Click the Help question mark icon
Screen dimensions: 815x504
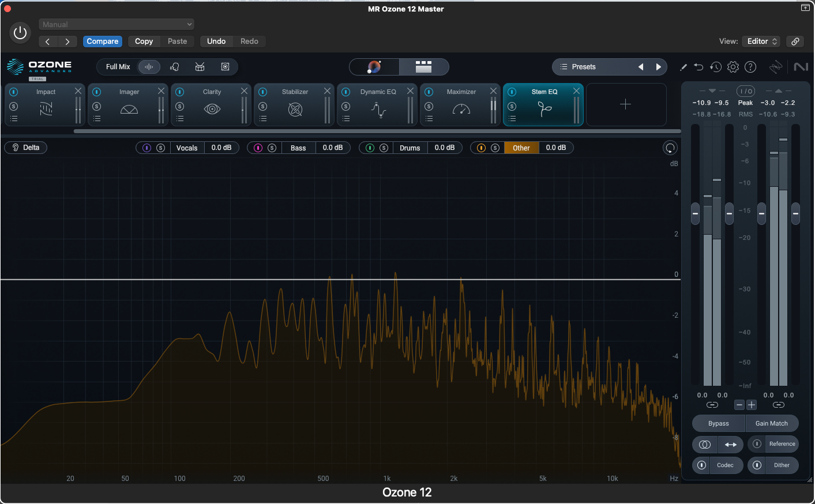point(750,67)
